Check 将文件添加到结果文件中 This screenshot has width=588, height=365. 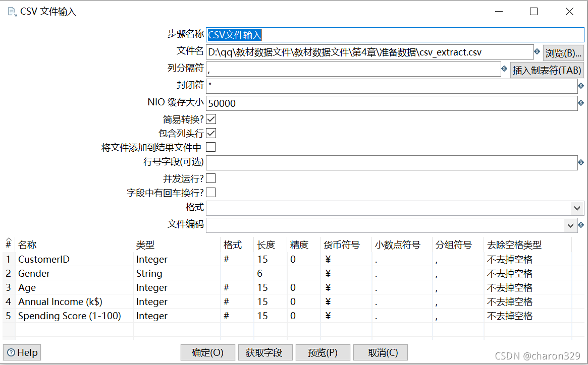pos(210,147)
